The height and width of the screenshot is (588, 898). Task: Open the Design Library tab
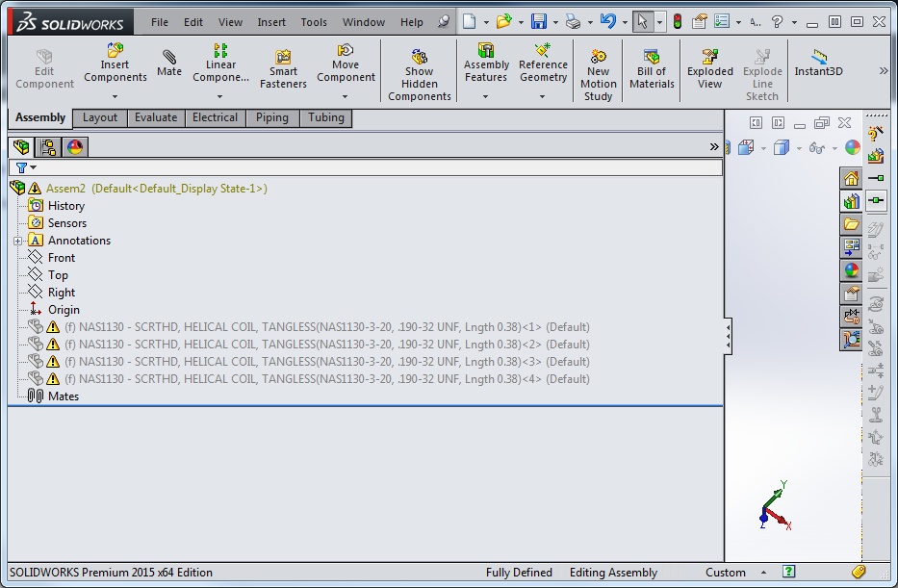pos(851,201)
